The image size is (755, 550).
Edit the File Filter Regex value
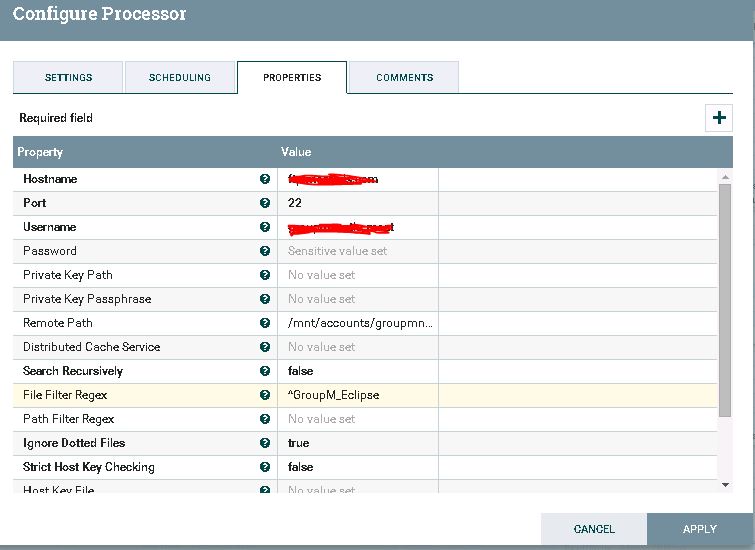point(358,395)
